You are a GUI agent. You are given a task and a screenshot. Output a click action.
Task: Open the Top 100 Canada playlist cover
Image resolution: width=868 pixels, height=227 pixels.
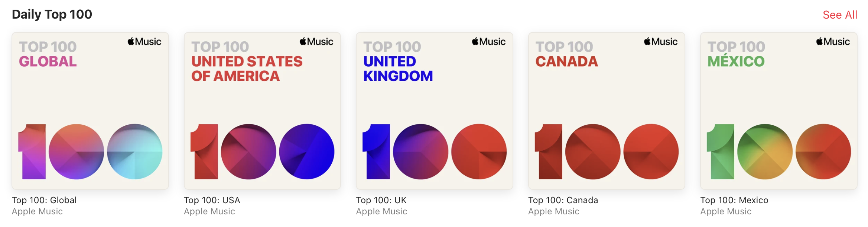(607, 111)
